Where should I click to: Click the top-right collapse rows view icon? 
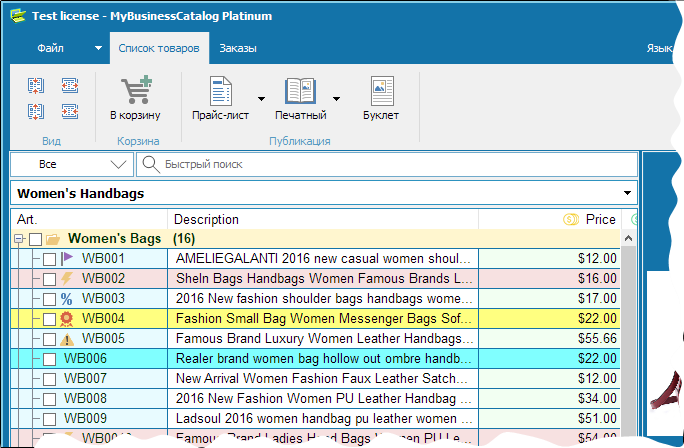click(x=70, y=86)
